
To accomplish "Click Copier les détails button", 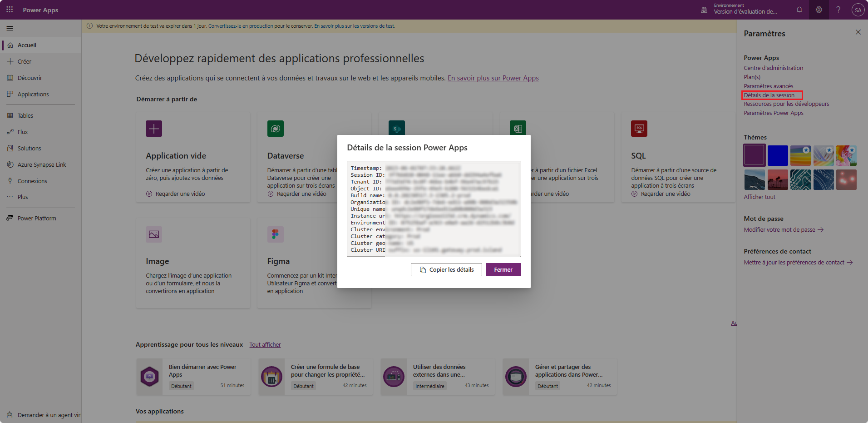I will coord(446,269).
